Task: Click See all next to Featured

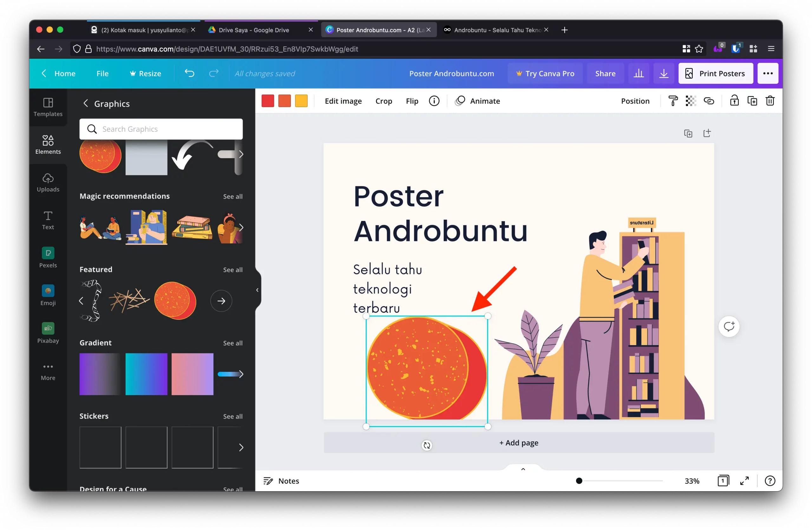Action: pos(233,270)
